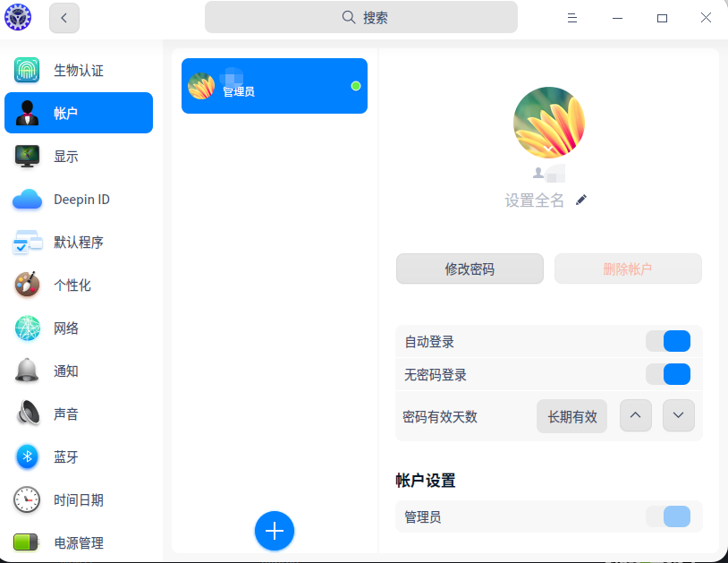Add a new account with the plus button
Viewport: 728px width, 563px height.
click(275, 531)
